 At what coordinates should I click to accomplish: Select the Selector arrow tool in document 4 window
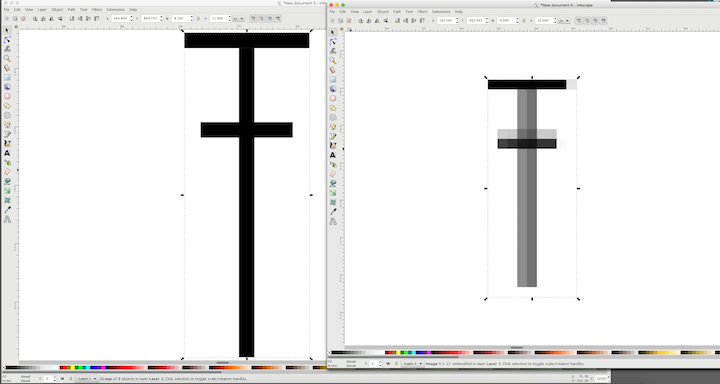point(333,32)
